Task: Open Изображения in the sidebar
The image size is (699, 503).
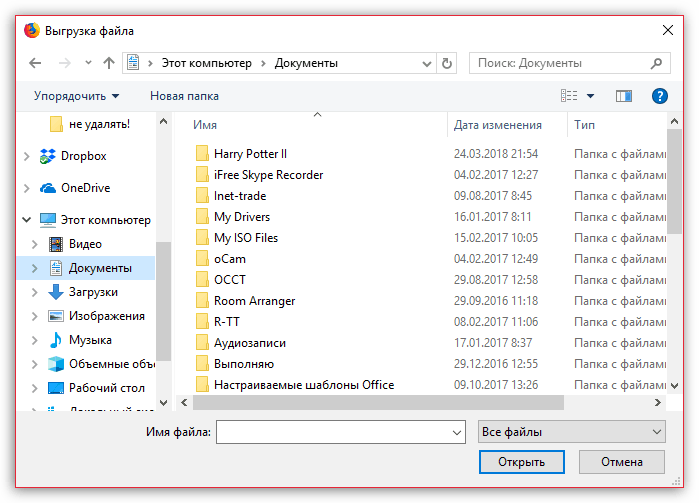Action: (x=96, y=316)
